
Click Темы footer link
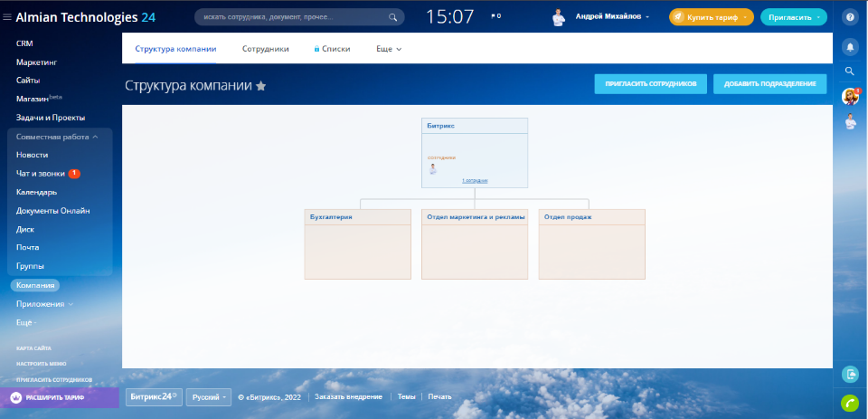click(406, 397)
